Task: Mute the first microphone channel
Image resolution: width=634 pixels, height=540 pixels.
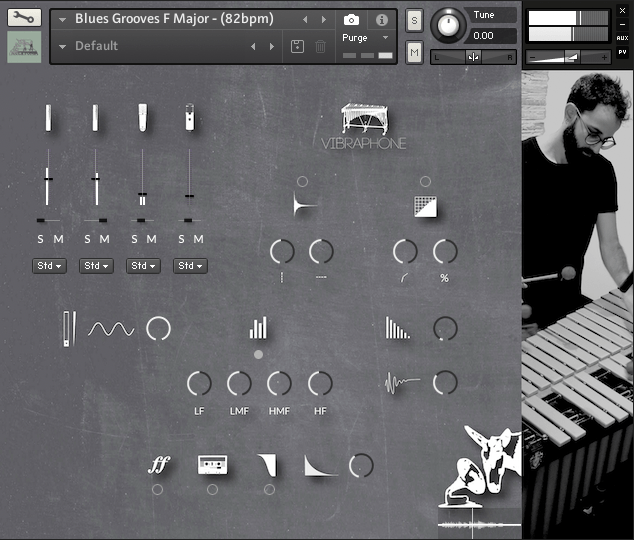Action: pyautogui.click(x=59, y=239)
